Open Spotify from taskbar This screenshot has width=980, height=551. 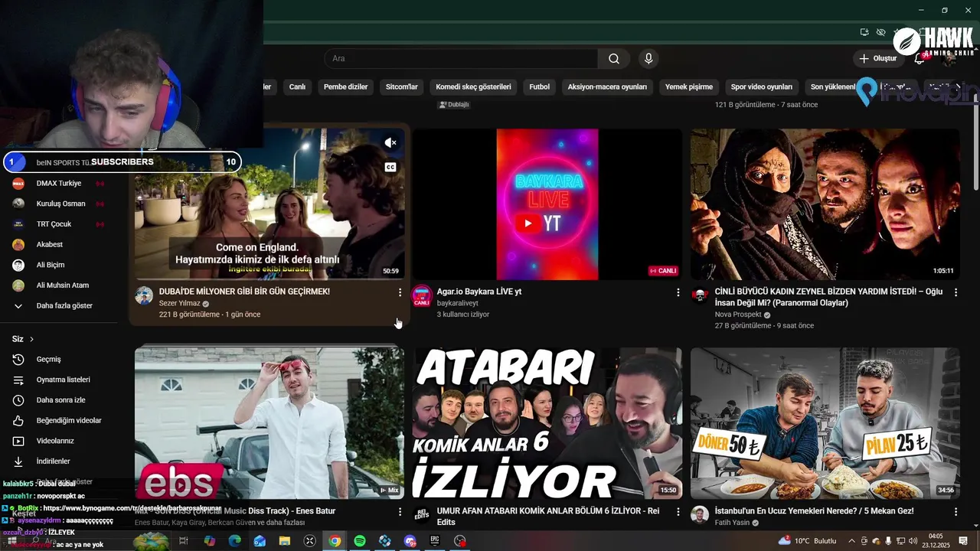(360, 541)
